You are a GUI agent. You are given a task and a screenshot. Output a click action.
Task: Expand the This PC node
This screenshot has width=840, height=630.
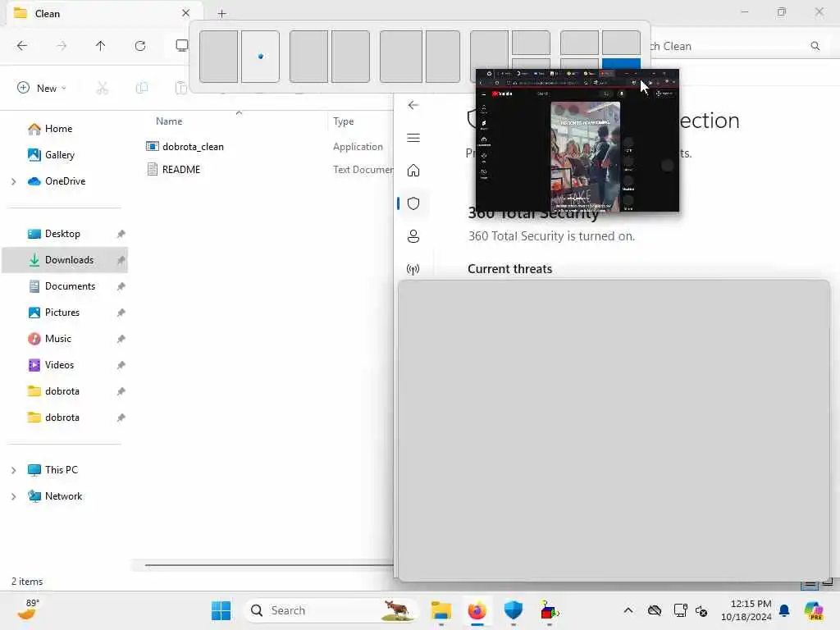coord(13,470)
